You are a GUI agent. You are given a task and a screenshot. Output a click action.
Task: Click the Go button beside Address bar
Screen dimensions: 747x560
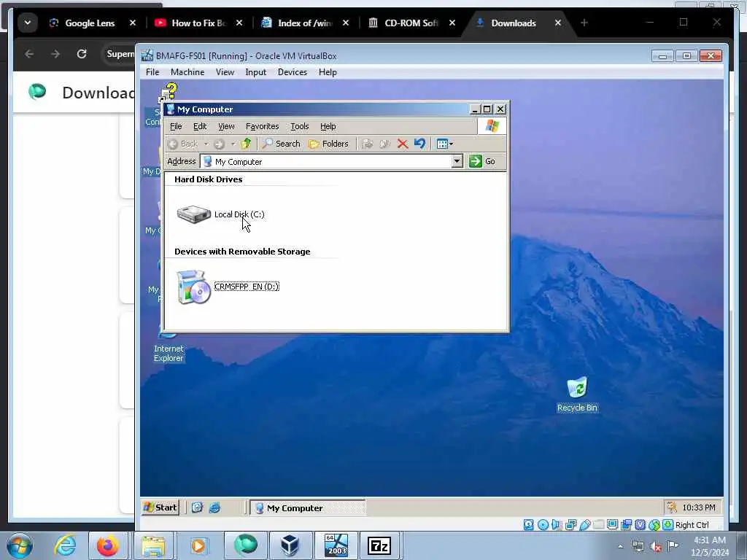click(x=483, y=161)
